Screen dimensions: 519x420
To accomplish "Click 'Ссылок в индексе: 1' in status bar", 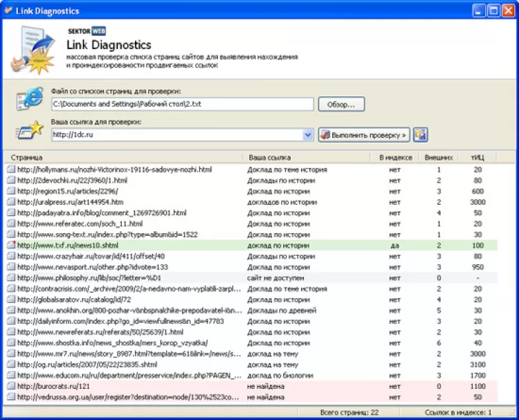I will pos(458,412).
